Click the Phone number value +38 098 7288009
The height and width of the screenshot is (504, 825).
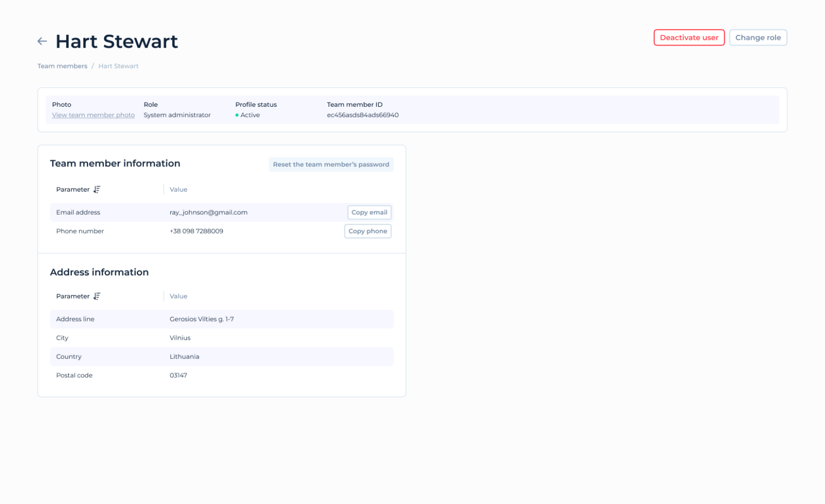coord(197,231)
